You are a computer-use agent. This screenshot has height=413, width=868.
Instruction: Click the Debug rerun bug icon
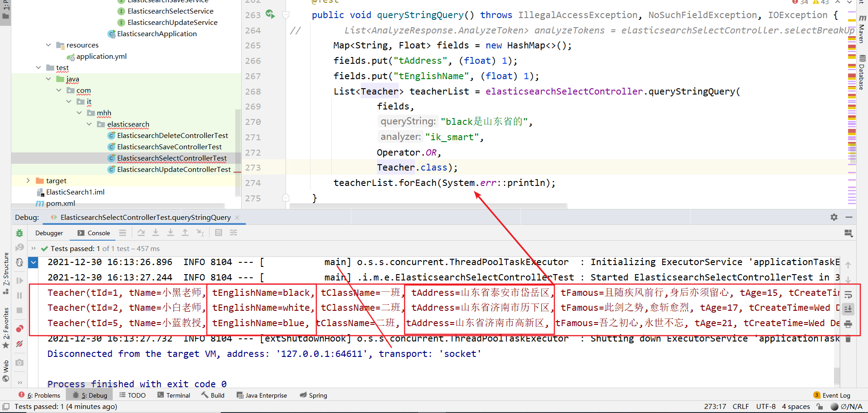19,233
